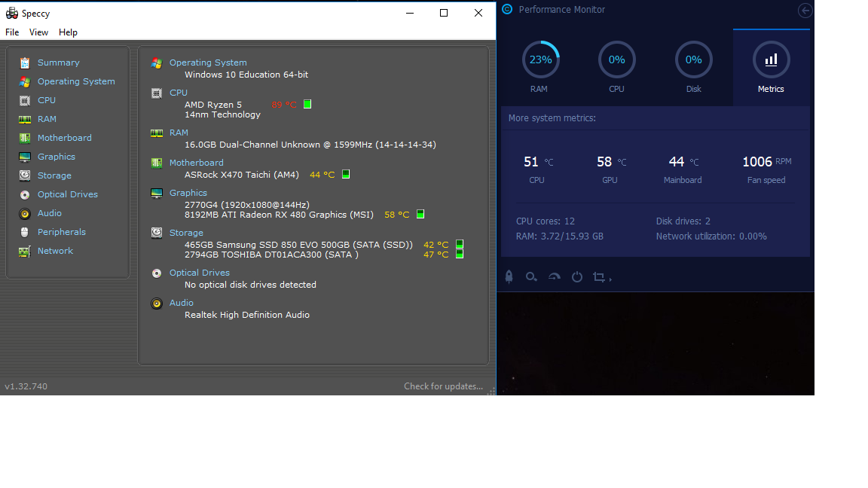Image resolution: width=868 pixels, height=488 pixels.
Task: Click the Storage hard drive icon in sidebar
Action: pyautogui.click(x=24, y=175)
